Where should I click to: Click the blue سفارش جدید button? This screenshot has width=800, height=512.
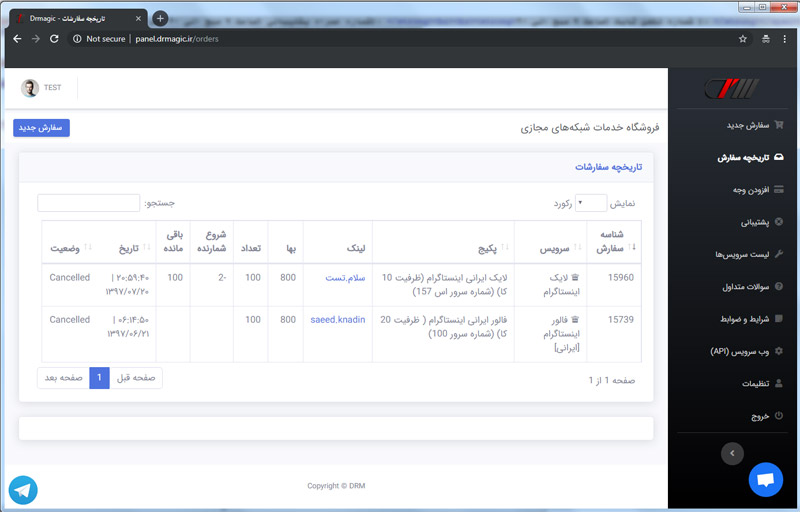point(41,127)
